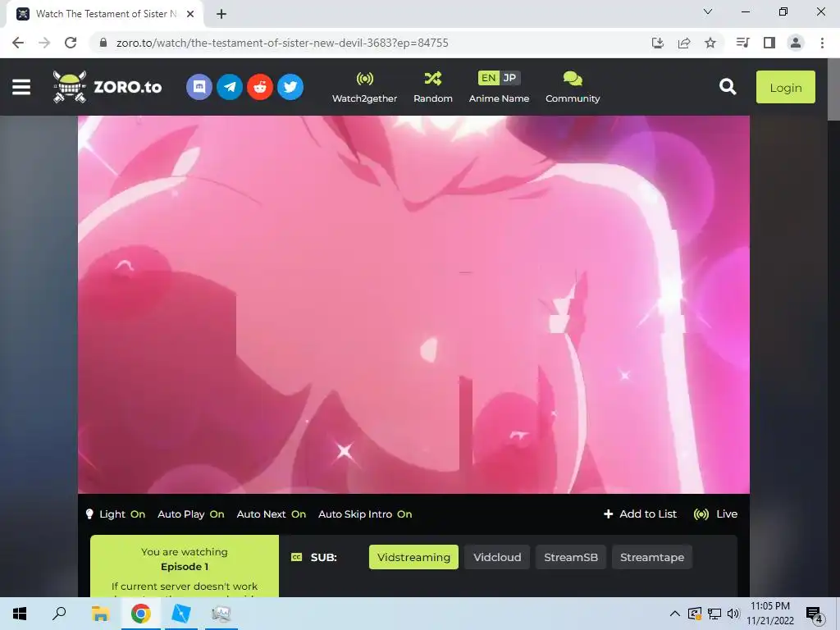Select the Vidstreaming server

coord(413,557)
